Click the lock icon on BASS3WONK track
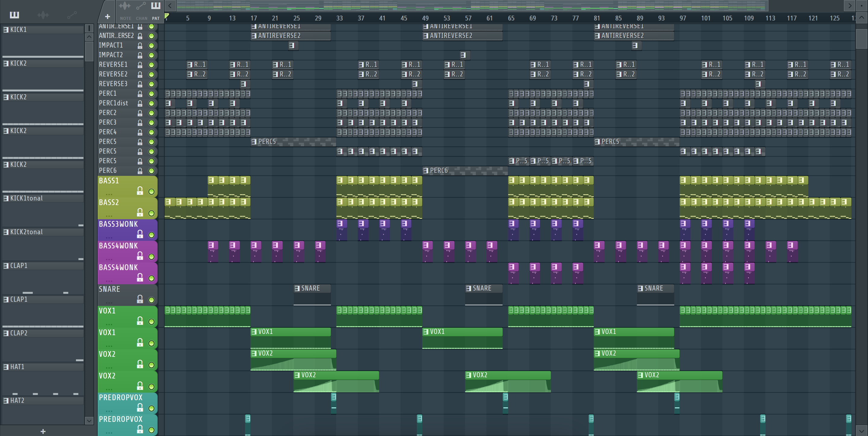 [140, 234]
